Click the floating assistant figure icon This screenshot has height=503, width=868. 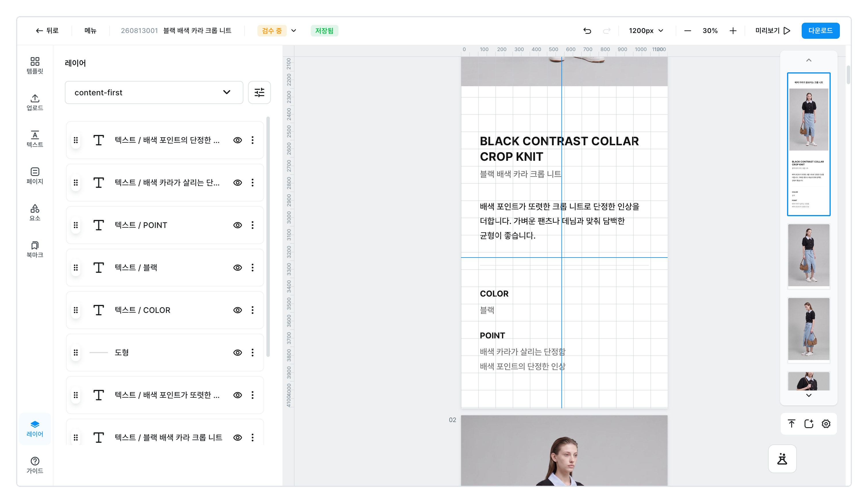(x=782, y=459)
